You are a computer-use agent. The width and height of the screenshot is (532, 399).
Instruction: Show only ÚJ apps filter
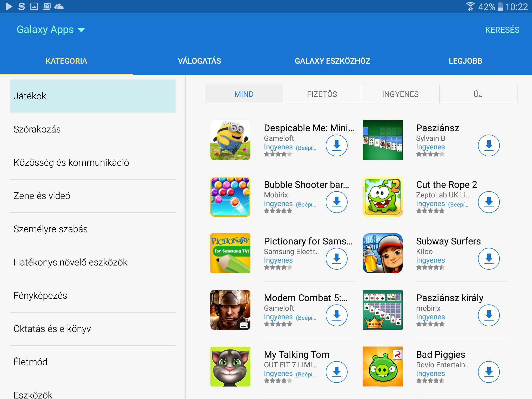[478, 94]
